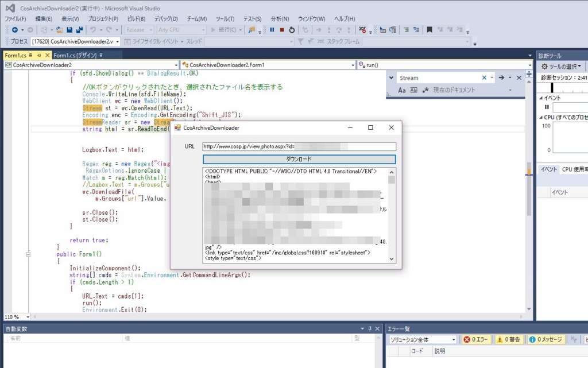Toggle Match Whole Word in find panel

point(413,90)
